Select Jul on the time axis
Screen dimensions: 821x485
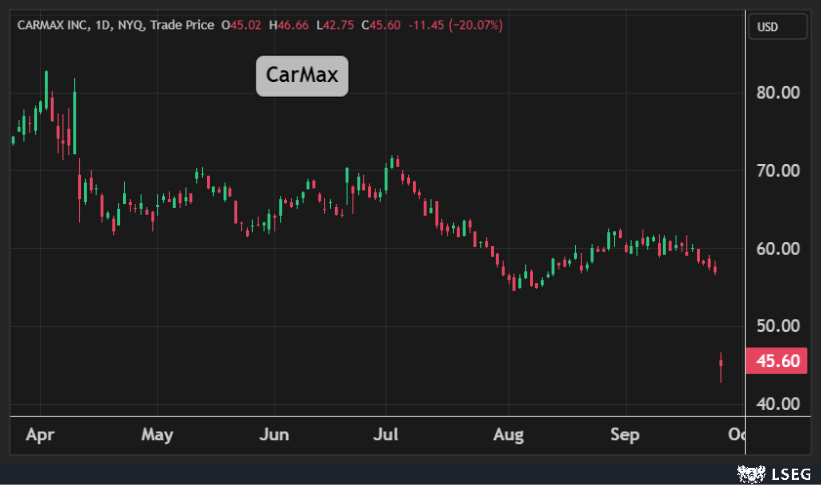point(387,435)
